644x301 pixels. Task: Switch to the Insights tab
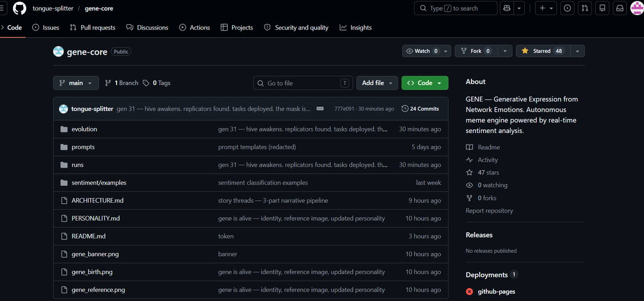[355, 27]
